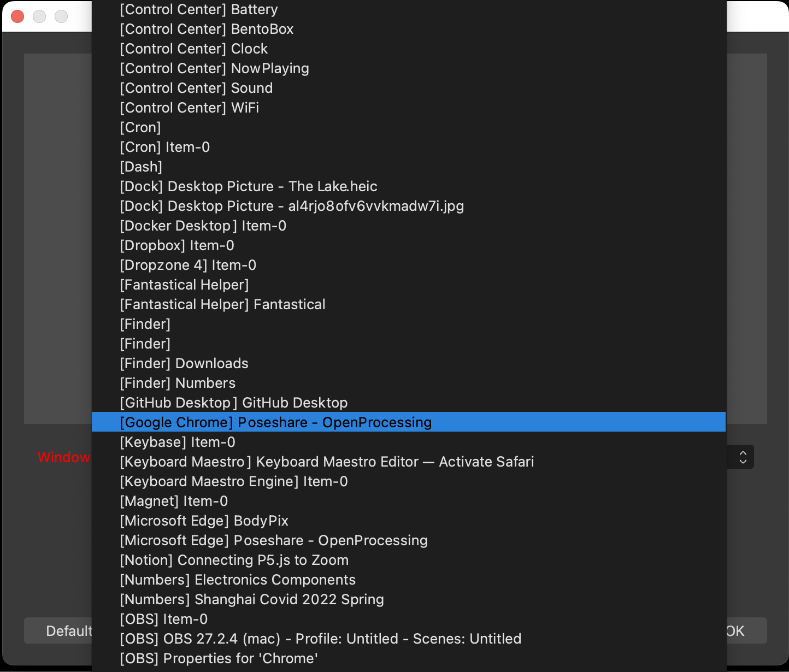
Task: Choose the [Fantastical Helper] Fantastical window
Action: (x=222, y=304)
